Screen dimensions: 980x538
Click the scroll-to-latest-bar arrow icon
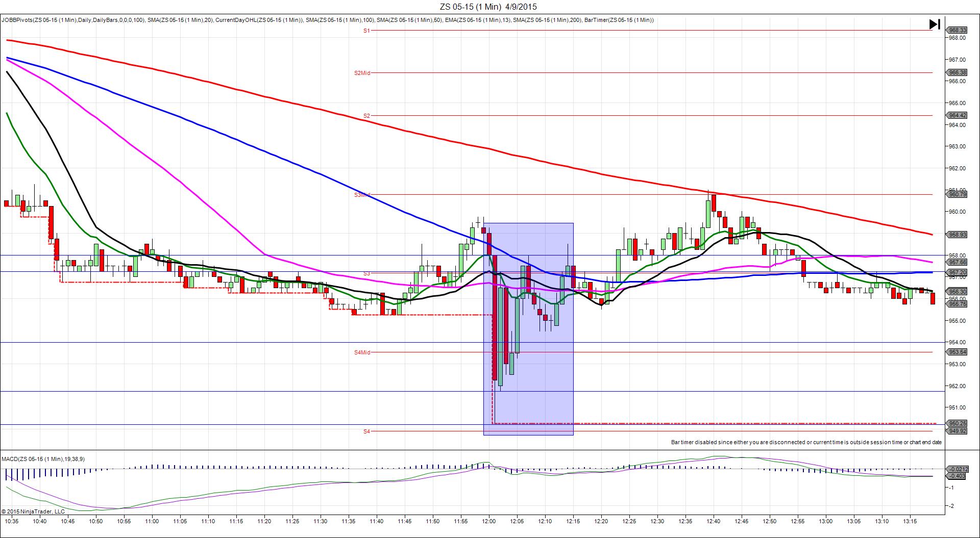935,24
